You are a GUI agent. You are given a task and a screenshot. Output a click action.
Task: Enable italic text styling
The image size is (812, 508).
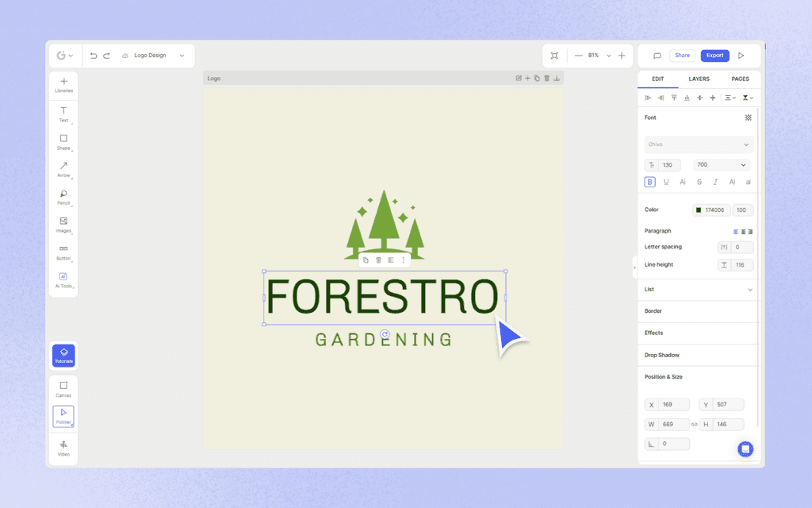click(x=714, y=182)
